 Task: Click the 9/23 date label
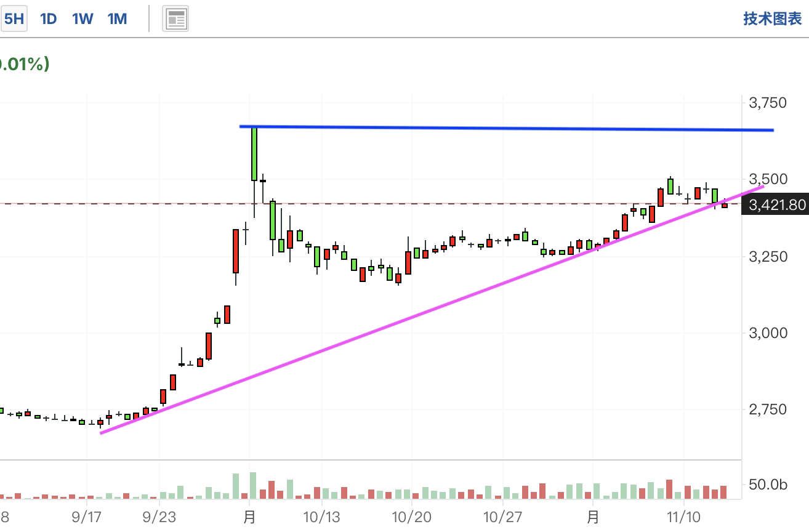tap(159, 516)
